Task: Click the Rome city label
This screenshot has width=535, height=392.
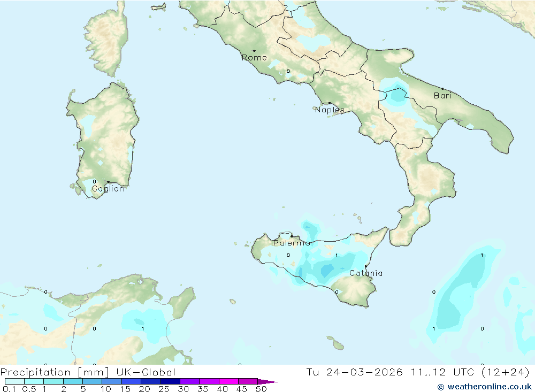Action: click(x=254, y=58)
